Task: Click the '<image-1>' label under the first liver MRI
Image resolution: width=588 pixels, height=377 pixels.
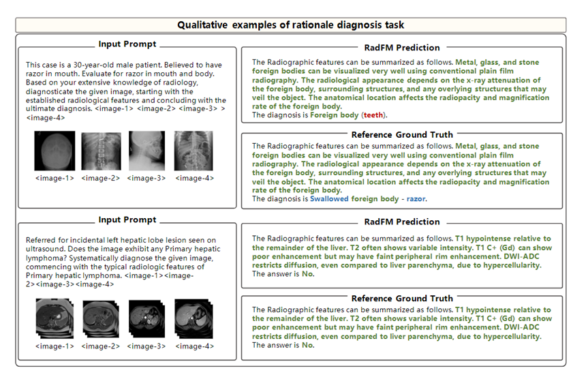Action: (x=55, y=346)
